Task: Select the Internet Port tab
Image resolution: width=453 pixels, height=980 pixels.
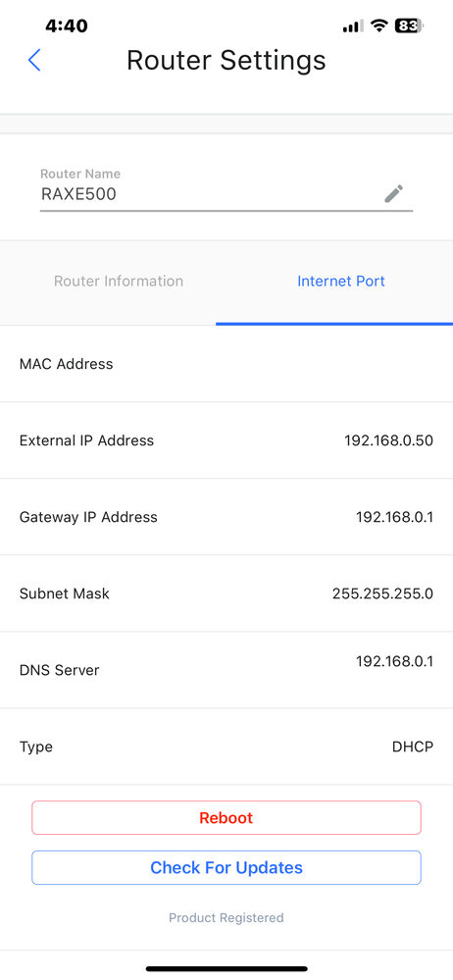Action: [341, 282]
